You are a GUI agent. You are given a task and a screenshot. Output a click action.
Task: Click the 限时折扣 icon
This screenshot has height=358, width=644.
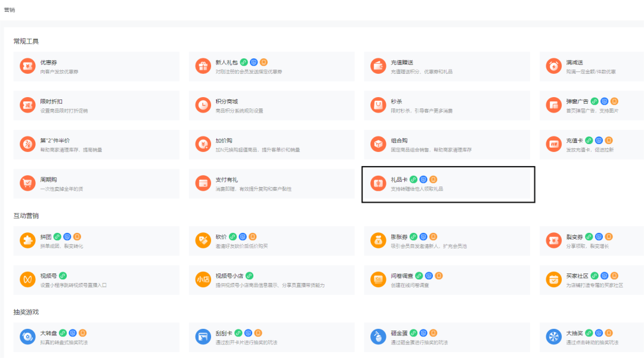click(27, 105)
